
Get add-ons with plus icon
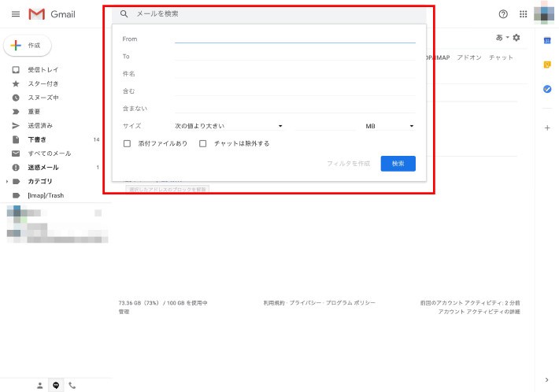pos(547,128)
